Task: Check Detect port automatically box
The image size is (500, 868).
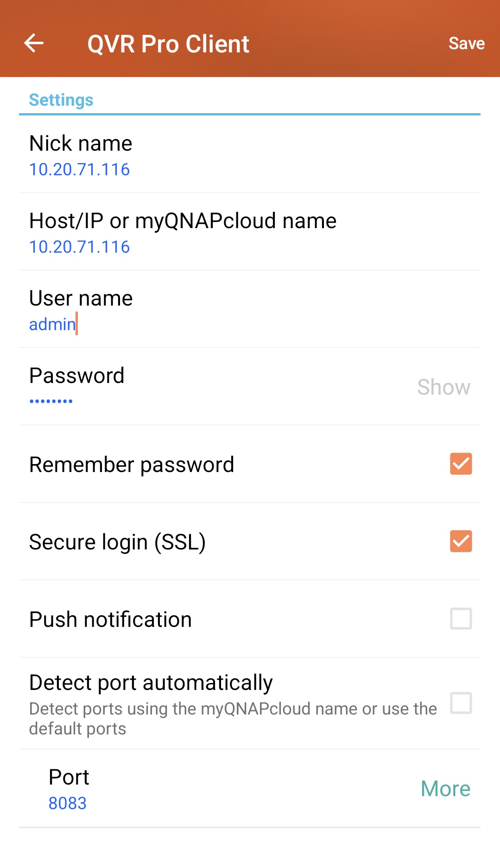Action: [461, 703]
